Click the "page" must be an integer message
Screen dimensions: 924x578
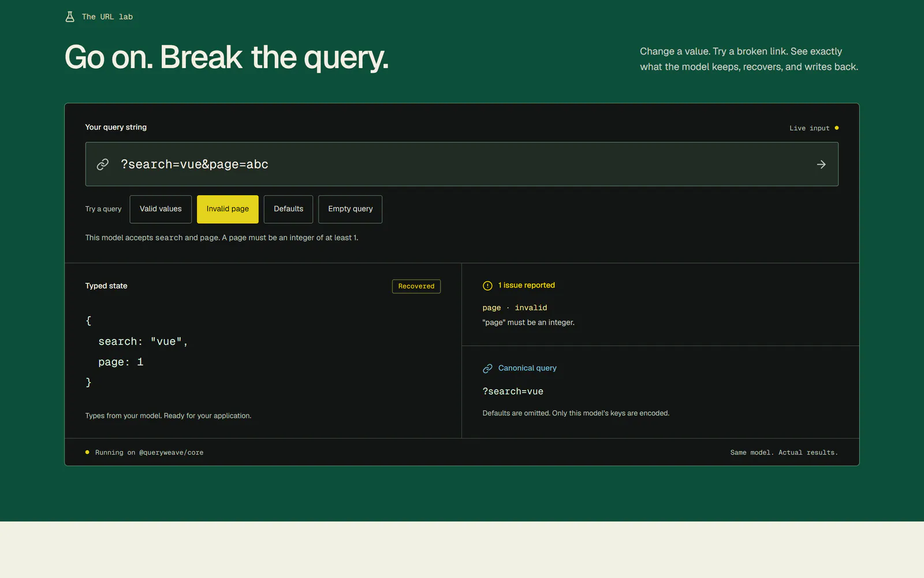click(528, 323)
